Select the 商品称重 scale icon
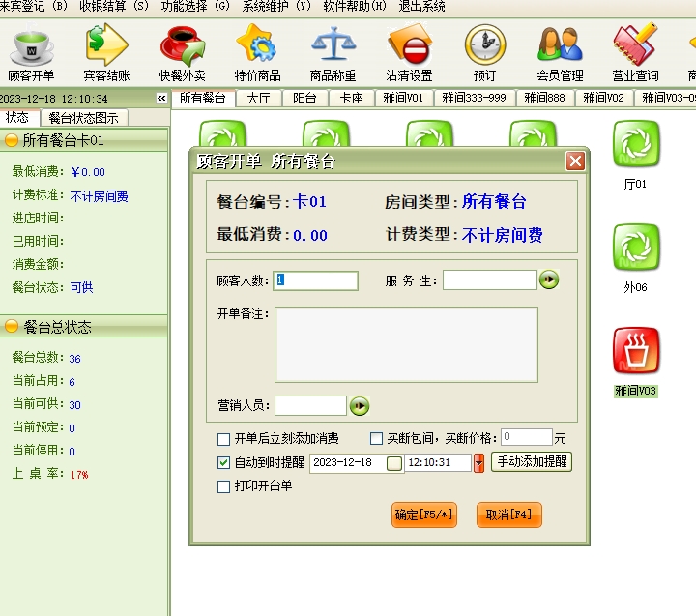 333,49
